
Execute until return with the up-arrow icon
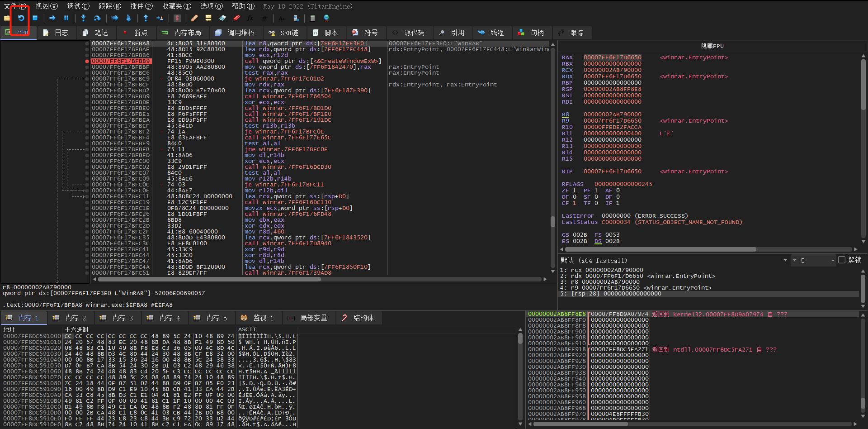coord(146,18)
